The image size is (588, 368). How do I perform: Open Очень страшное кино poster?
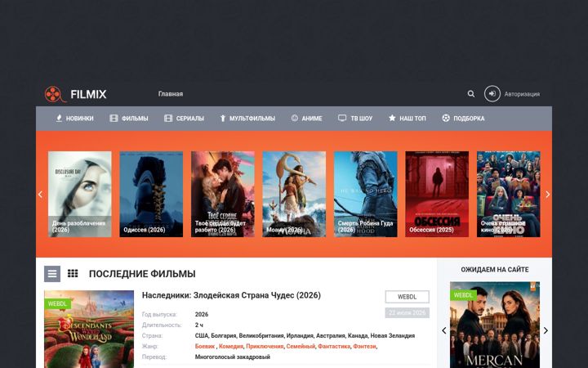coord(509,194)
